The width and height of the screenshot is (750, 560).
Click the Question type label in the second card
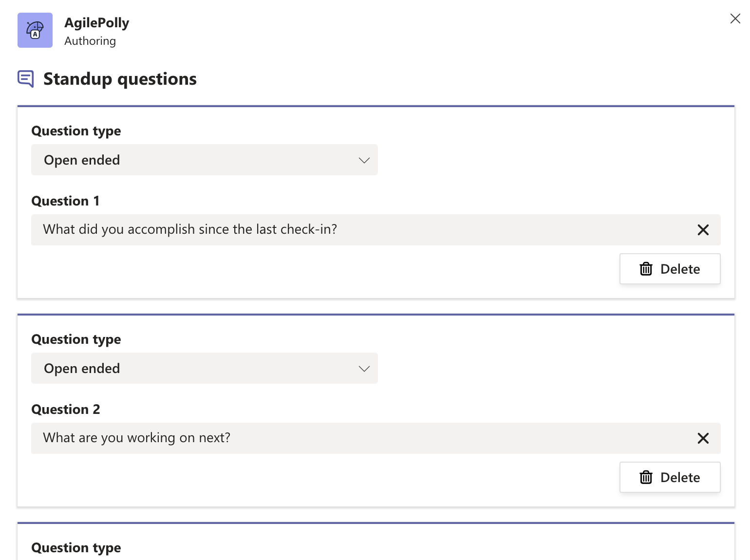tap(76, 339)
